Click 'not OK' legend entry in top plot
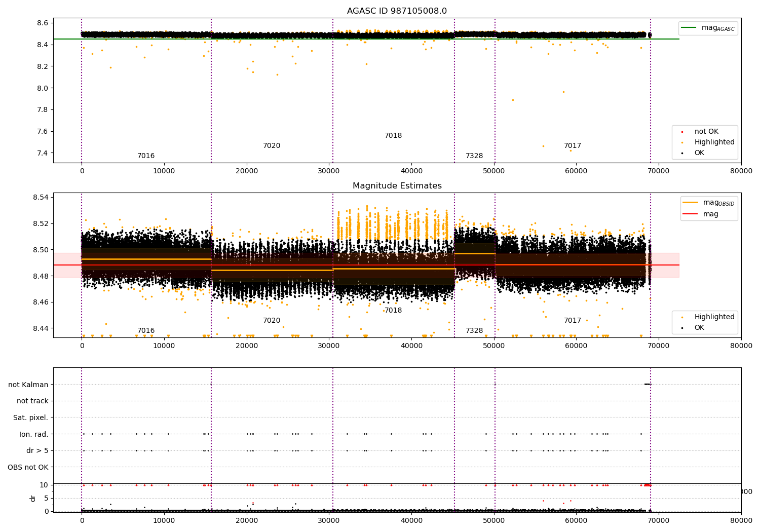 pyautogui.click(x=706, y=132)
